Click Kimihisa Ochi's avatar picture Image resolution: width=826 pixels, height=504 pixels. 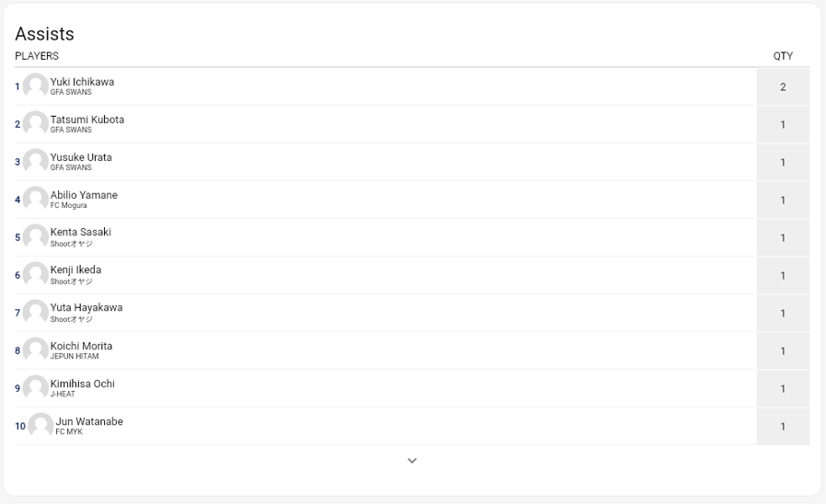36,388
